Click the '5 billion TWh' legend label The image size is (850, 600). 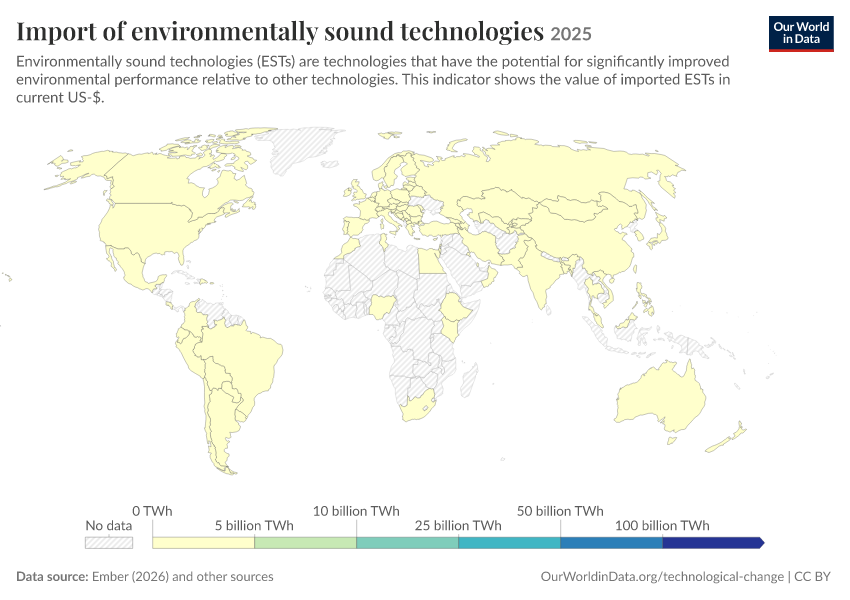254,526
